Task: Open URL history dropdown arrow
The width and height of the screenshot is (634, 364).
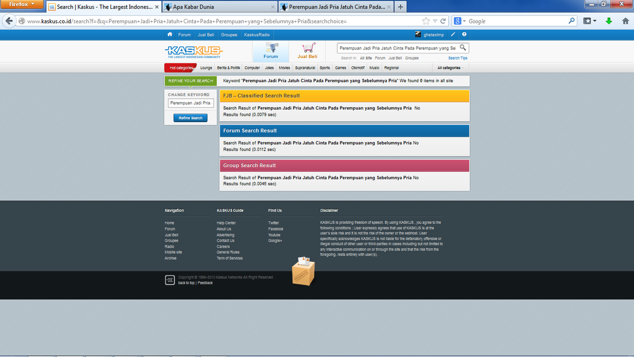Action: pos(435,21)
